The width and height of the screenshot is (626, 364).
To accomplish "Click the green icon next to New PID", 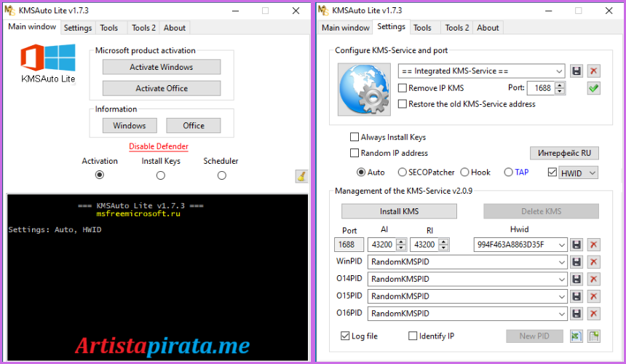I will [x=576, y=336].
